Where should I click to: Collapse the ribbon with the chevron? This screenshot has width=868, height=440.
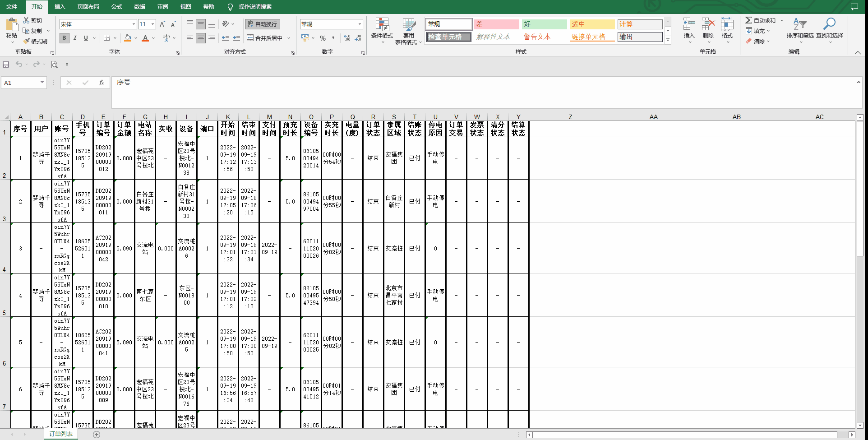click(x=858, y=52)
